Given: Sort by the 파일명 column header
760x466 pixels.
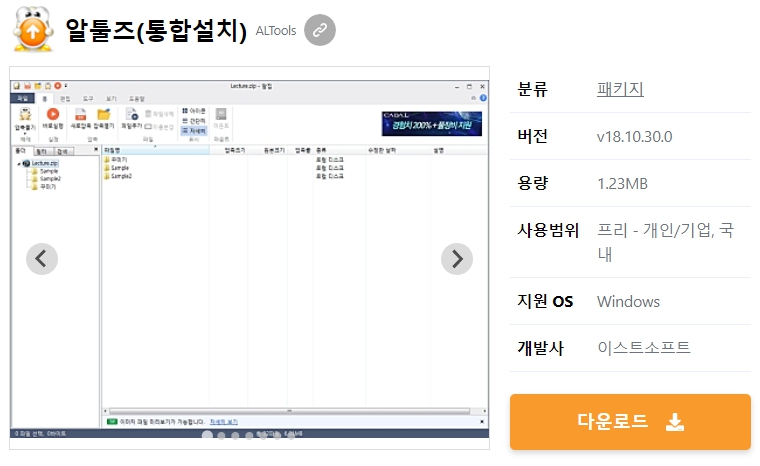Looking at the screenshot, I should coord(156,150).
